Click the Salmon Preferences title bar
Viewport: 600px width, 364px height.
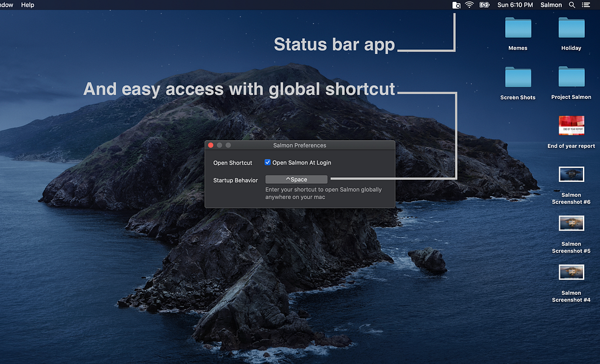[299, 145]
